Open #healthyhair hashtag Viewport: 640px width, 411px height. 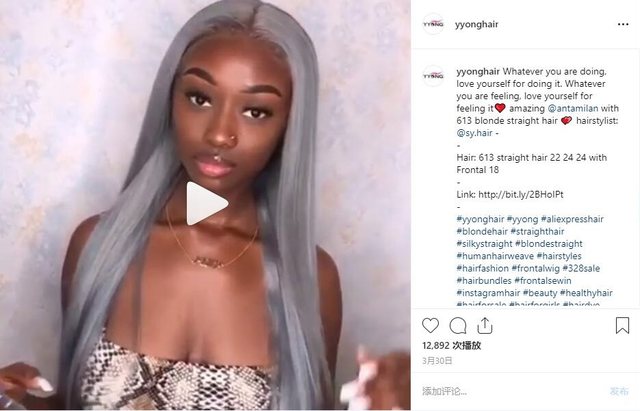tap(586, 293)
